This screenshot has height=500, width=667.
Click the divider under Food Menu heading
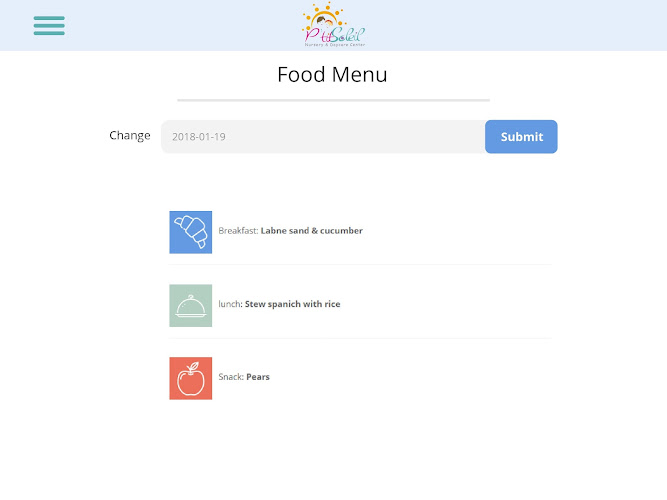tap(334, 100)
